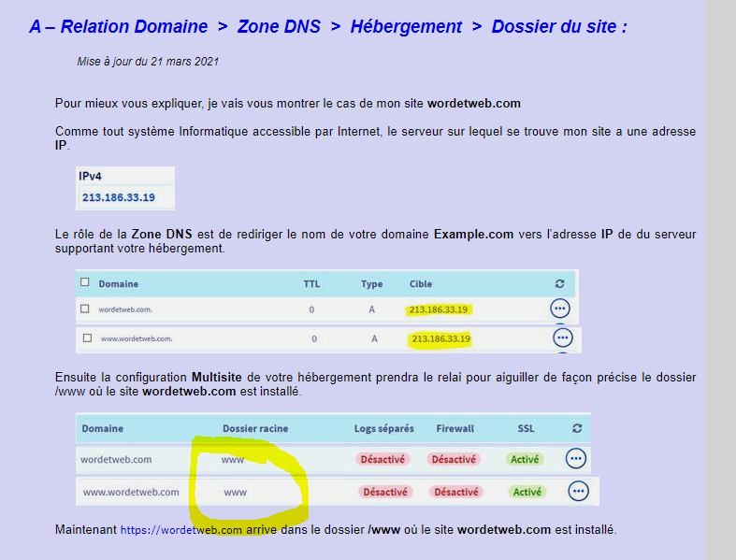Open the actions menu for www.wordetweb.com. DNS record
This screenshot has height=560, width=736.
pos(562,337)
